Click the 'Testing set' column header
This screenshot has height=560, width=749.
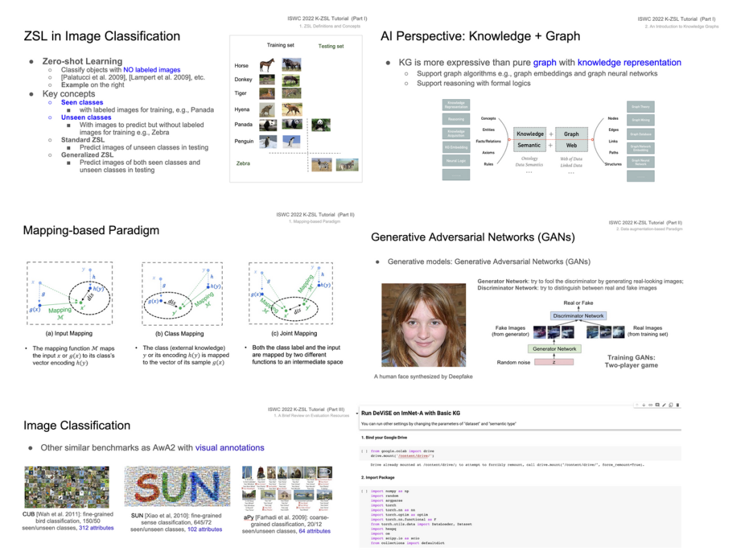click(331, 46)
